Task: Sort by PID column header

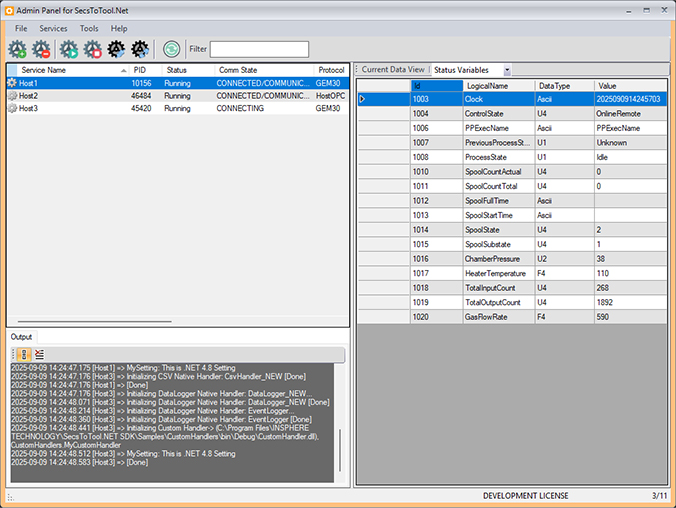Action: coord(146,70)
